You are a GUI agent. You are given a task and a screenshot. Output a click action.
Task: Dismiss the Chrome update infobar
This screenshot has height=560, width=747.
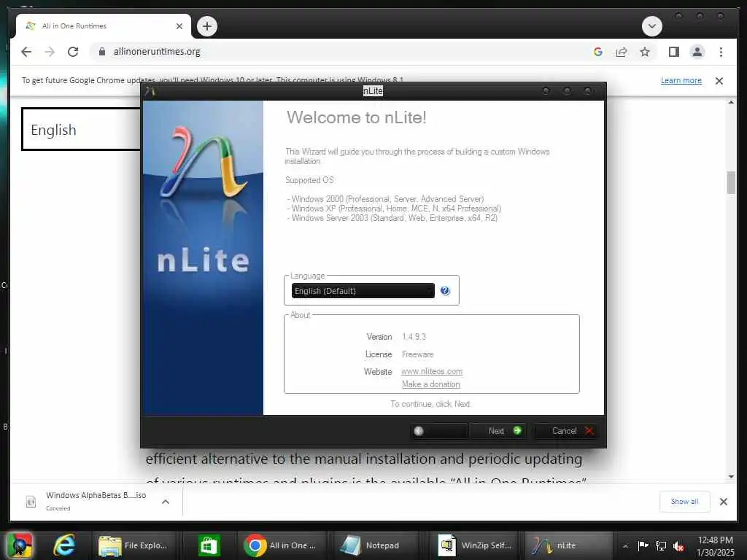(x=719, y=81)
